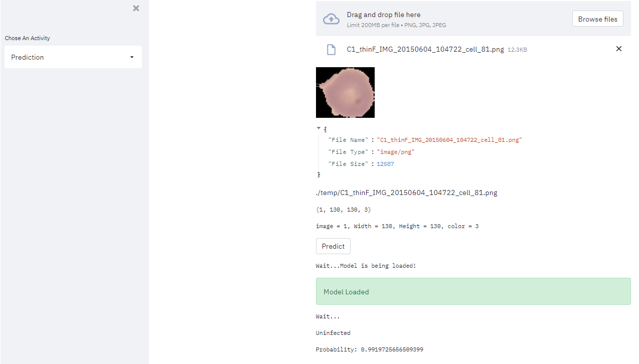Click the Probability value line
Screen dimensions: 639x364
369,349
